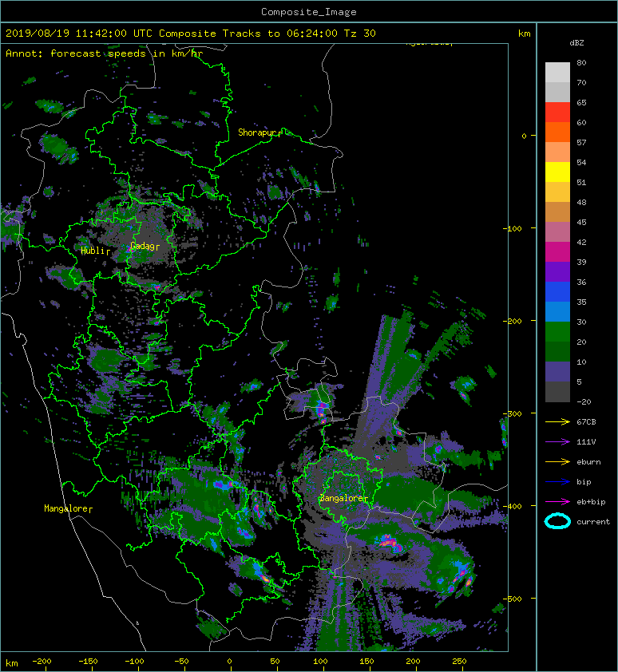This screenshot has height=672, width=618.
Task: Click the 250 tick on bottom axis
Action: (459, 662)
